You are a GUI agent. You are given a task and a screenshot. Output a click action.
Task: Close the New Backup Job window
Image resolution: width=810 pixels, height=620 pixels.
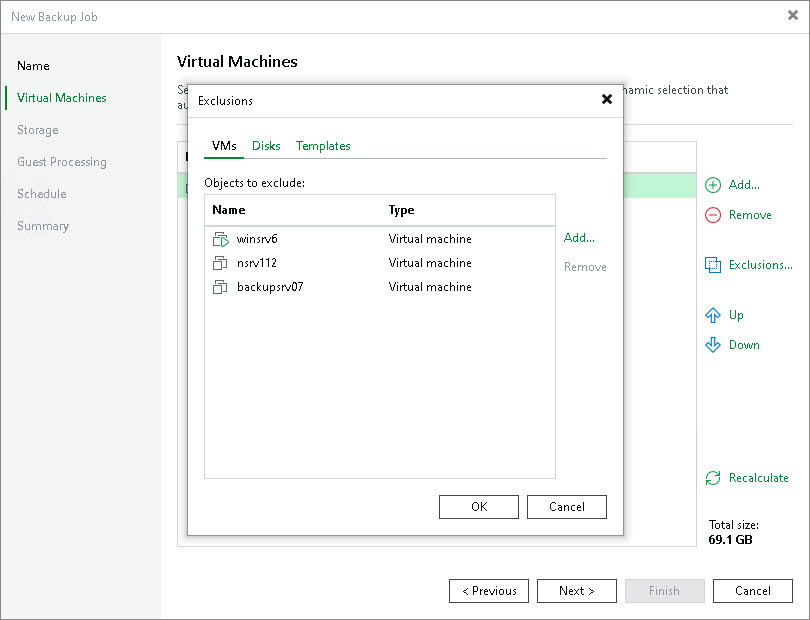pyautogui.click(x=793, y=16)
